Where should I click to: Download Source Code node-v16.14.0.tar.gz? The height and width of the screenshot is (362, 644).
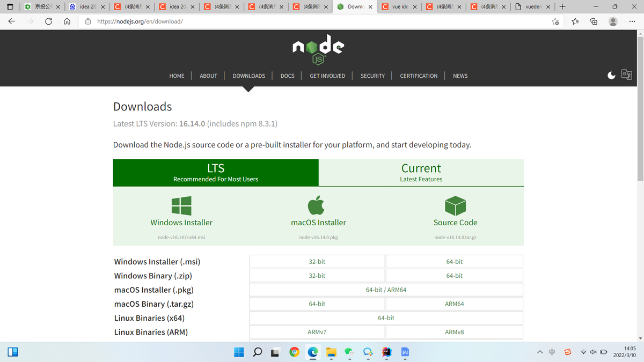coord(456,237)
